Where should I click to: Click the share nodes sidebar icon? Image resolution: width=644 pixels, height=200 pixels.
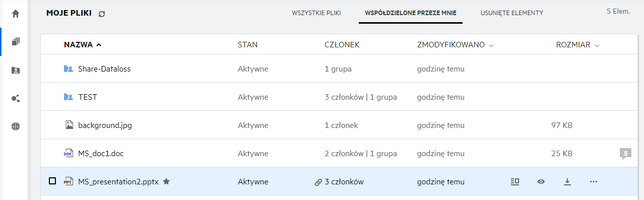(x=15, y=98)
